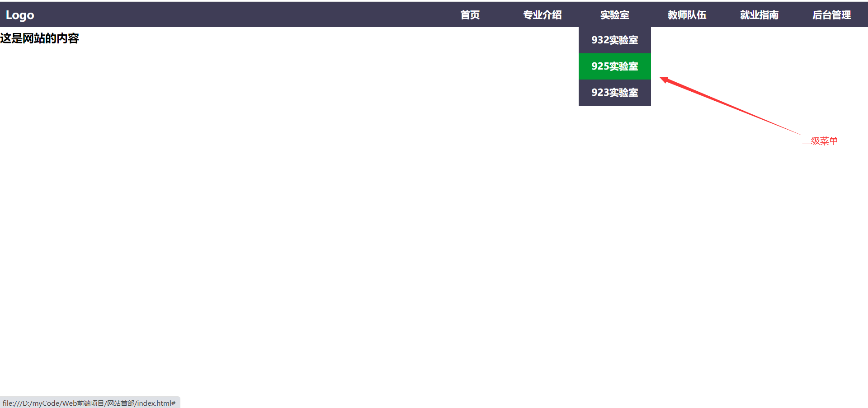Click the Logo in the navigation bar
This screenshot has height=408, width=868.
(x=19, y=14)
